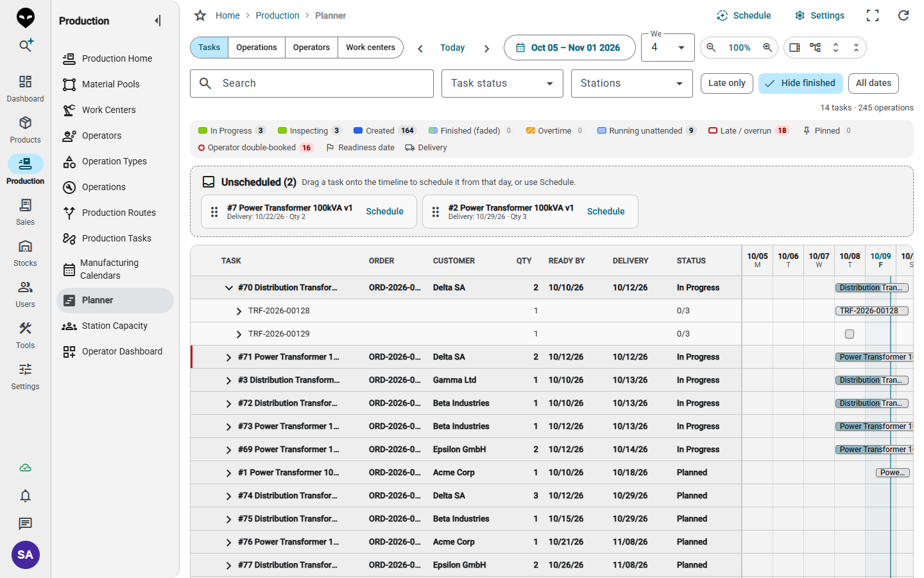This screenshot has height=578, width=924.
Task: Toggle the Hide finished filter
Action: pyautogui.click(x=800, y=83)
